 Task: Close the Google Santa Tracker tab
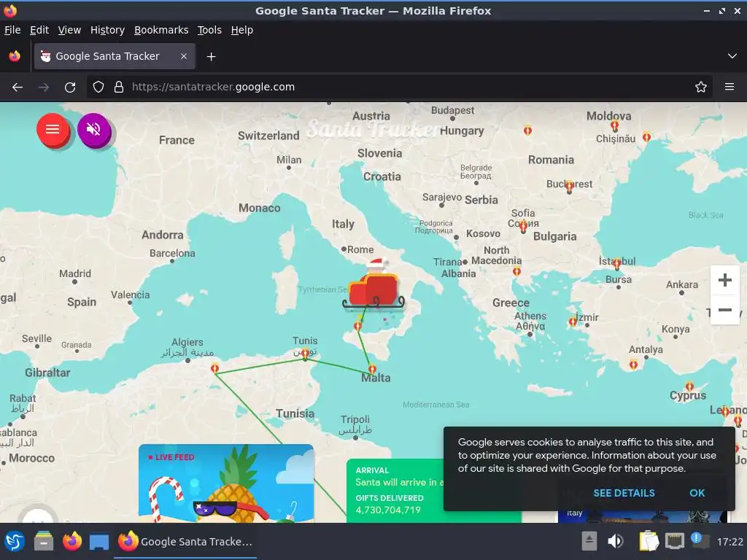click(184, 56)
